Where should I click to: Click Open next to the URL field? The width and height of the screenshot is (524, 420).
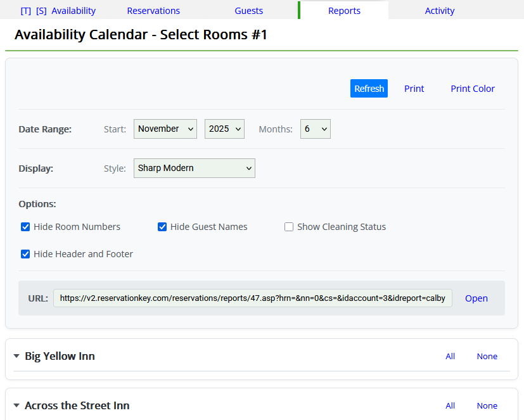pyautogui.click(x=476, y=298)
